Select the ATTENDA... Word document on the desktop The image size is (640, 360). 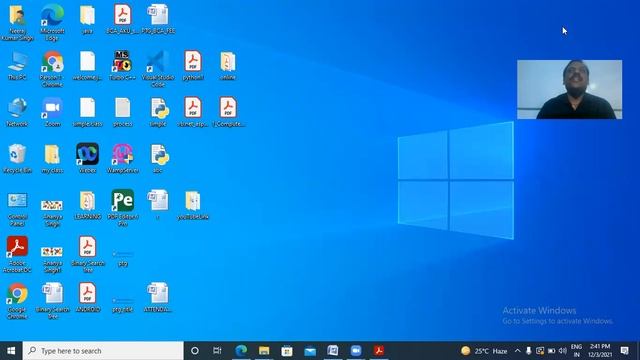pos(158,298)
